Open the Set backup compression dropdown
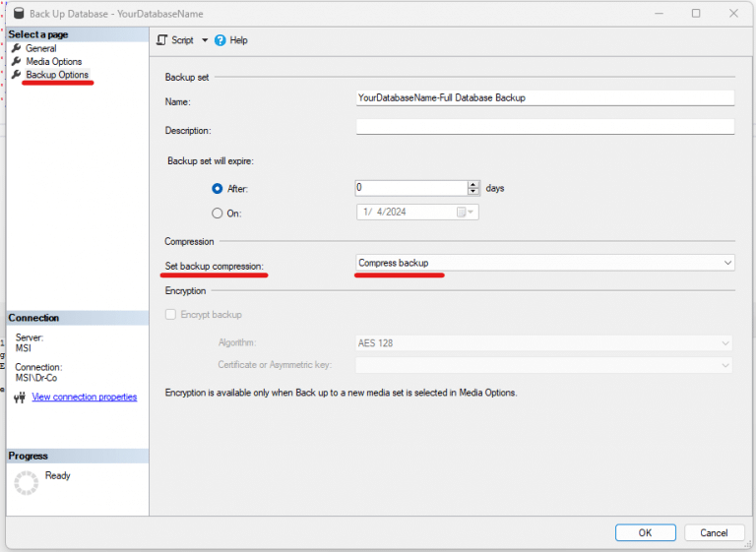This screenshot has width=756, height=552. 727,263
